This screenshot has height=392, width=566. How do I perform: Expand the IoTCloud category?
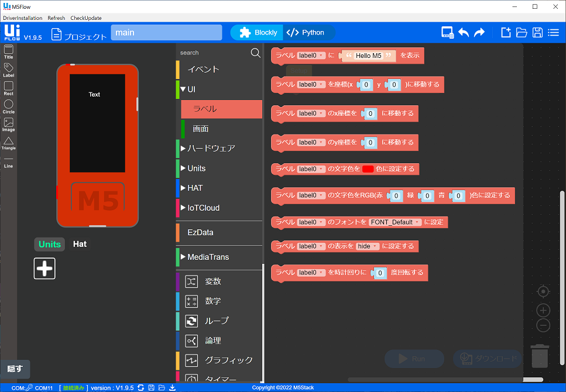pos(183,208)
